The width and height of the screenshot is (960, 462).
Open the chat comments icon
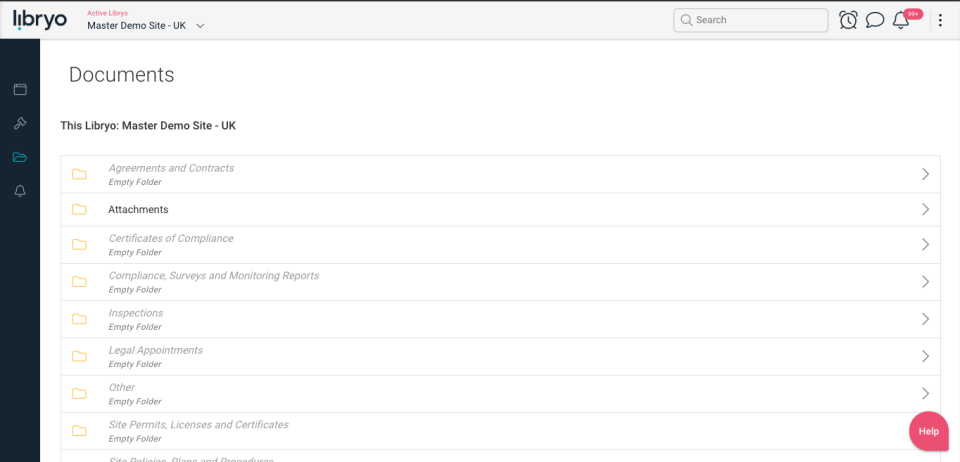point(875,20)
